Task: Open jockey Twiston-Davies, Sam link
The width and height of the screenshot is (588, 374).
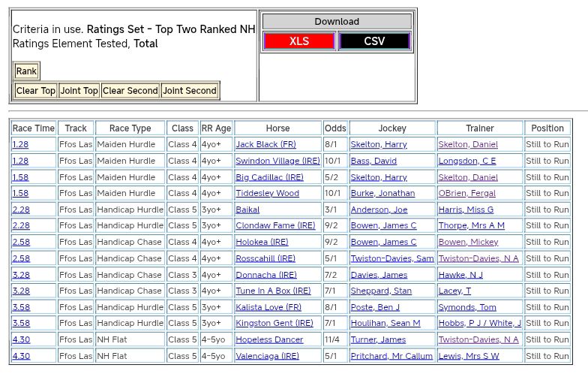Action: [392, 258]
